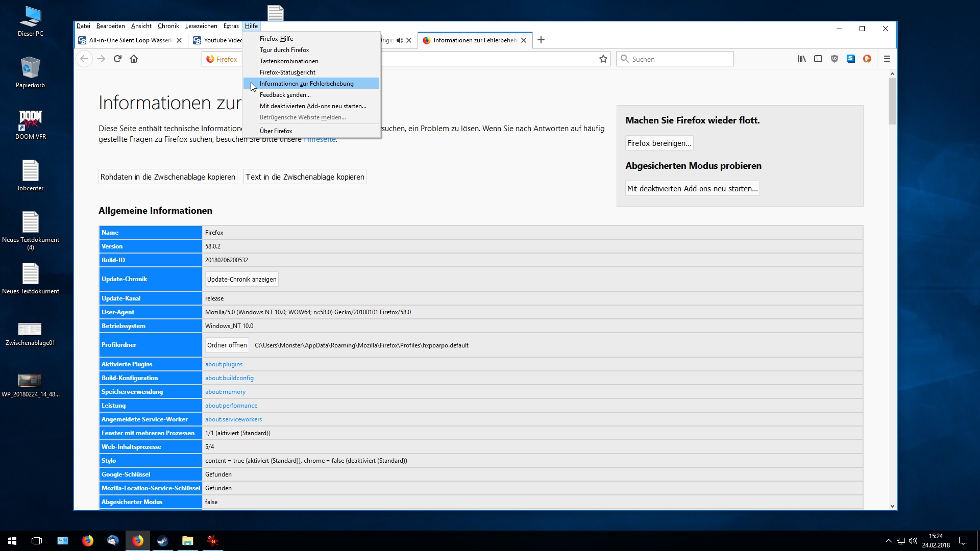
Task: Mute the audio playing tab
Action: click(400, 40)
